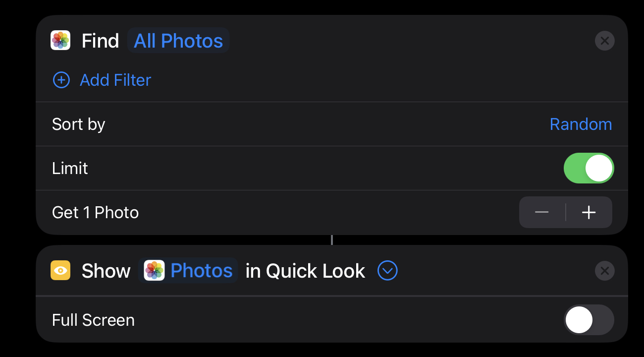
Task: Click the Sort by row label
Action: click(79, 124)
